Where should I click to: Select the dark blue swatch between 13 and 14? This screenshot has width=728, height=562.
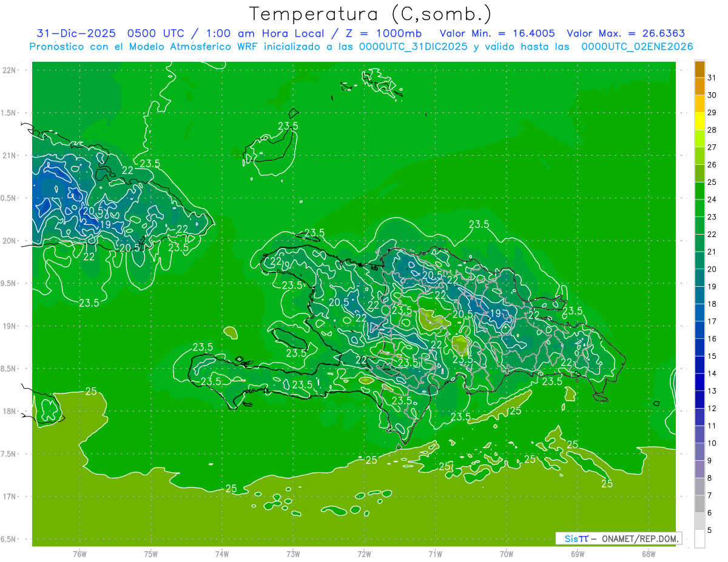click(699, 383)
